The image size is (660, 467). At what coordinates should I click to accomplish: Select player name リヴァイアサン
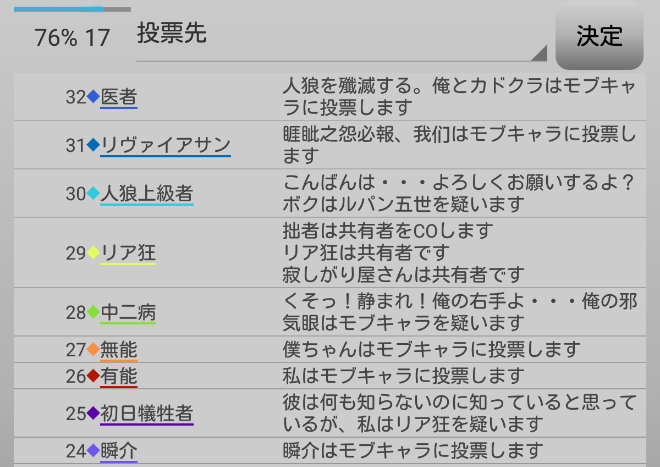(x=165, y=145)
